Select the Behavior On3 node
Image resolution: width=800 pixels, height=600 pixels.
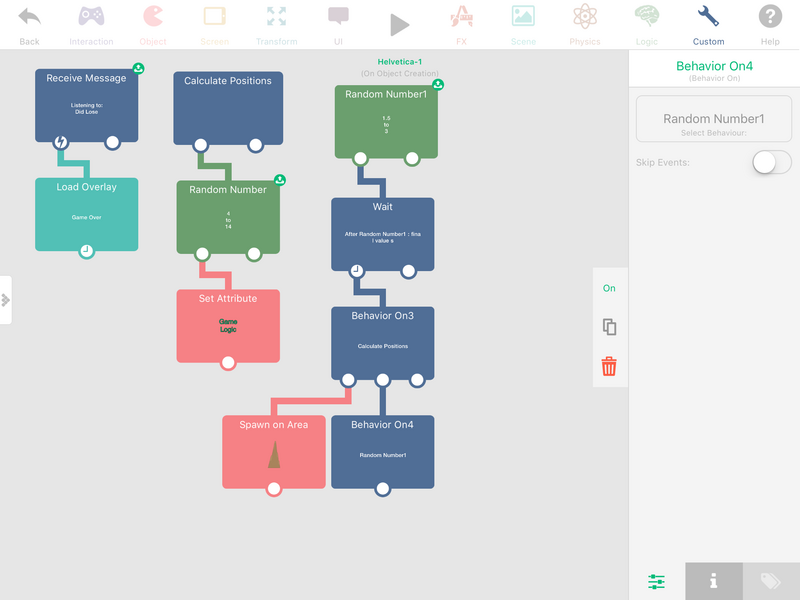pyautogui.click(x=383, y=343)
